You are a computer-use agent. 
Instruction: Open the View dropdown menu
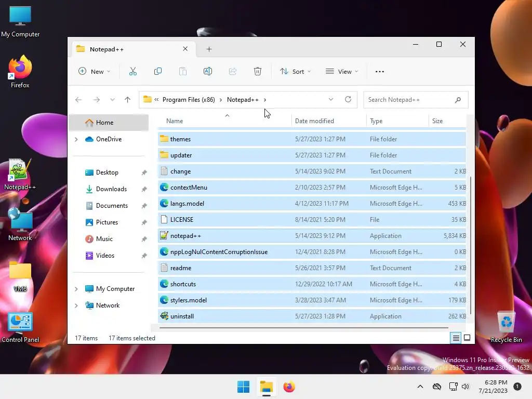342,72
